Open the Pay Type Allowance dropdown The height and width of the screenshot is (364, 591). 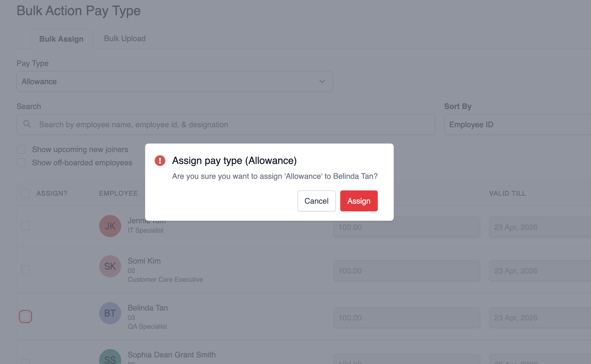pyautogui.click(x=174, y=81)
